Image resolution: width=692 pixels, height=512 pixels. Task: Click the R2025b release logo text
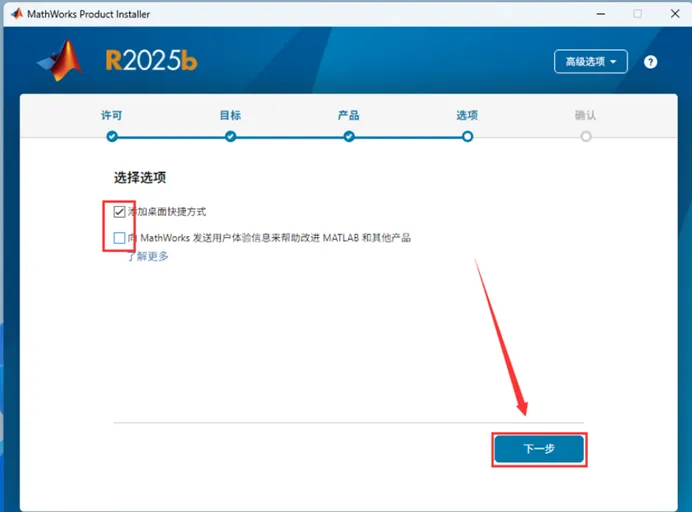click(x=151, y=60)
